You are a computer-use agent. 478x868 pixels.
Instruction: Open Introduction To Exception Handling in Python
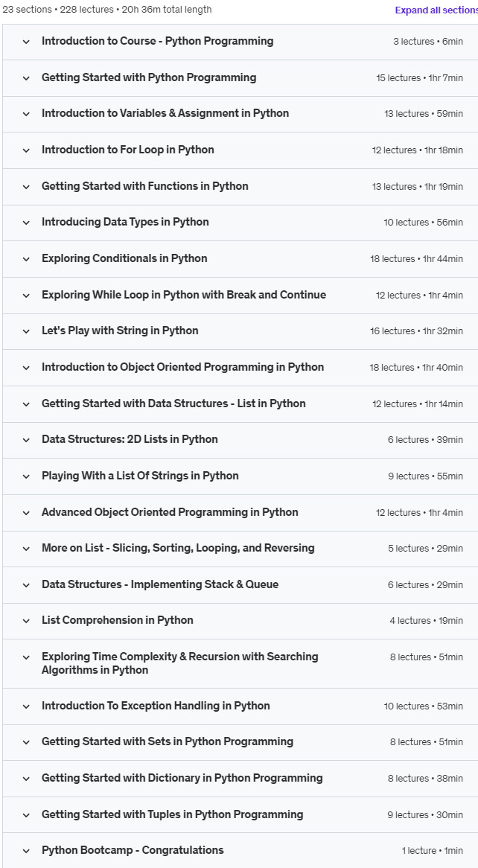[156, 706]
